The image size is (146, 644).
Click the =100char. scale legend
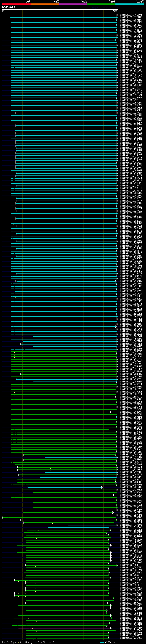coord(108,642)
